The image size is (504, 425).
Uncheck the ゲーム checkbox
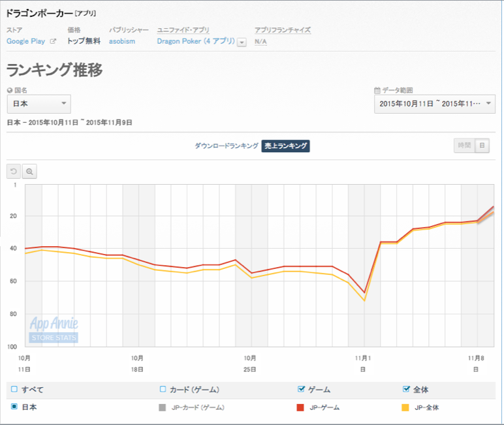(301, 389)
